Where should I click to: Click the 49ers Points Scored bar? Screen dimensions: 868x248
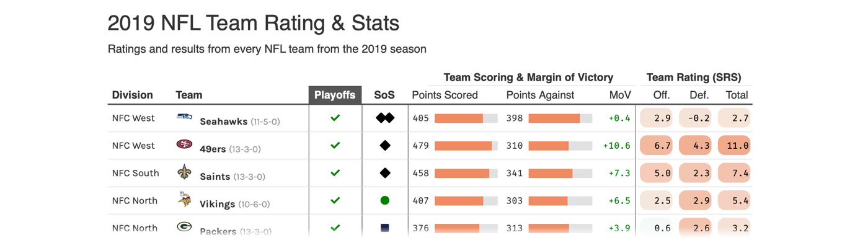click(x=466, y=146)
